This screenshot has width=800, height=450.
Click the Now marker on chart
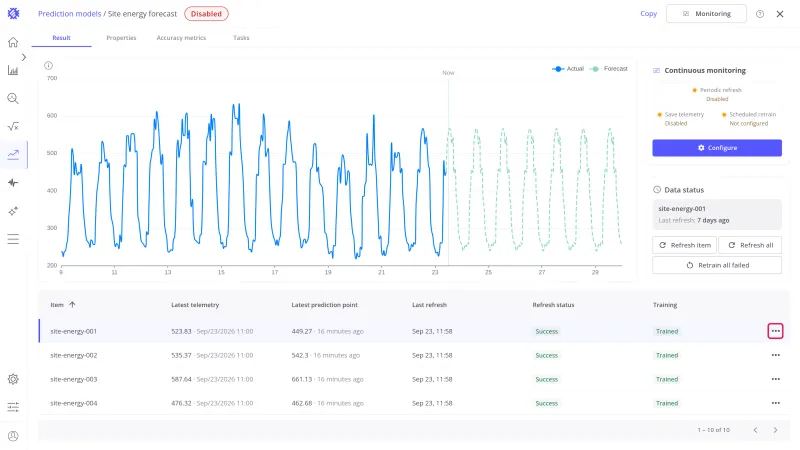448,72
